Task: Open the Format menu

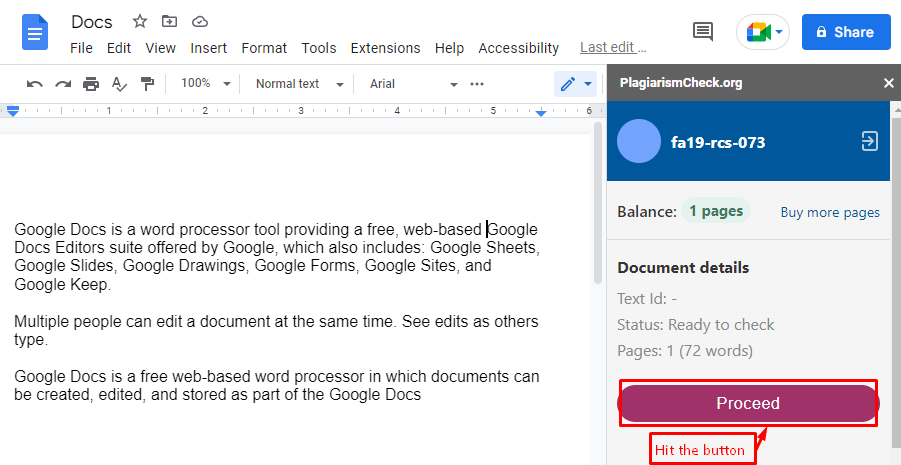Action: 264,48
